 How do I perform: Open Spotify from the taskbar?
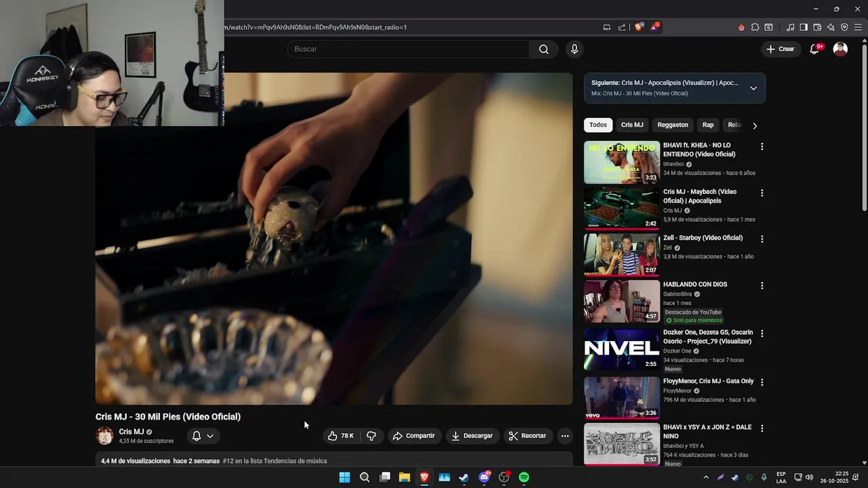(x=524, y=477)
